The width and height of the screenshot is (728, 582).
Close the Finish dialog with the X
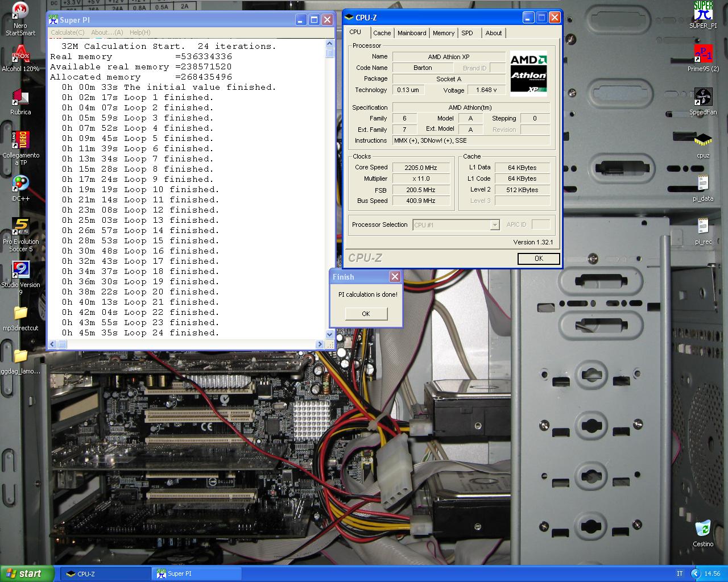(395, 277)
